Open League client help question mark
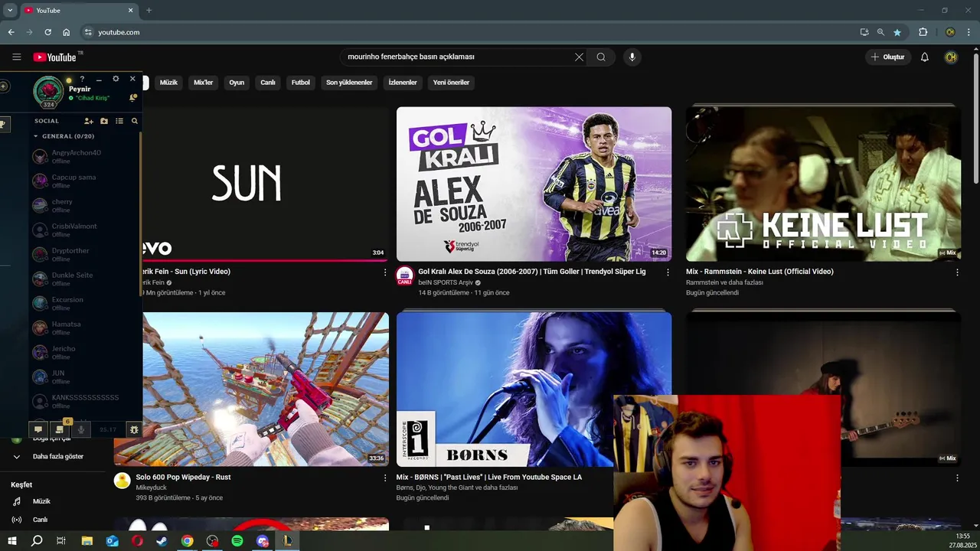 click(x=82, y=79)
